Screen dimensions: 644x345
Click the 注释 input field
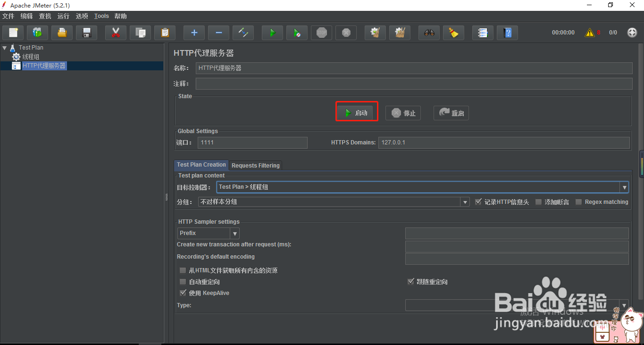pyautogui.click(x=414, y=84)
